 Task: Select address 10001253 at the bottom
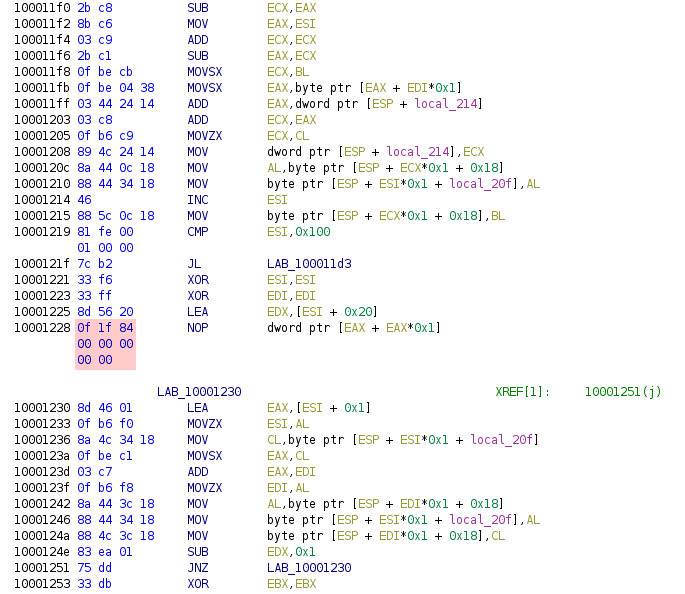click(41, 583)
